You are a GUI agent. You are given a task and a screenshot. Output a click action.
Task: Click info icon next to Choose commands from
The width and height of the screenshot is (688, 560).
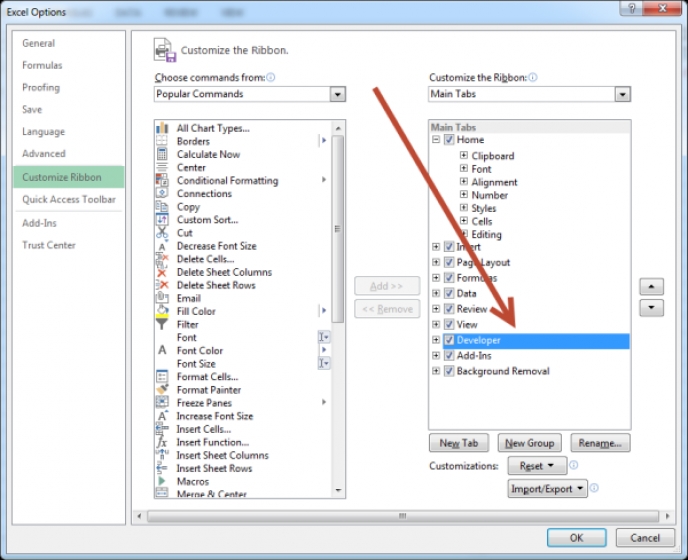pyautogui.click(x=271, y=77)
